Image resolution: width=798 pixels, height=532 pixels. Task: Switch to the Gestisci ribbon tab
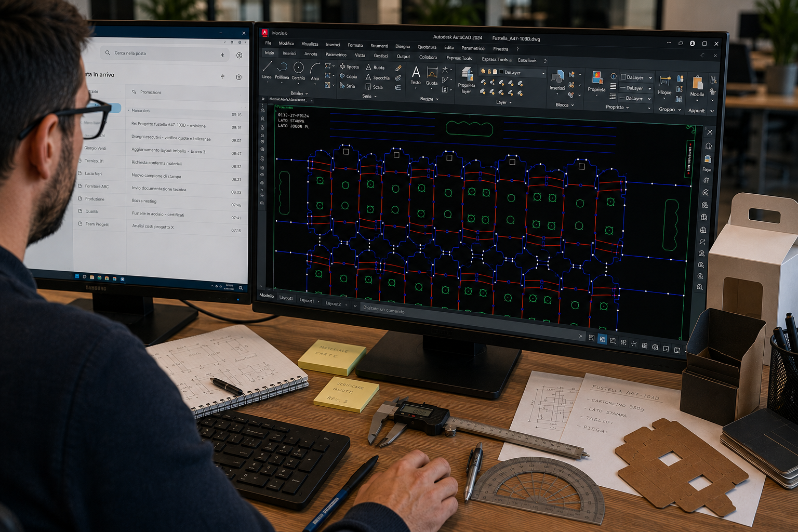click(x=380, y=56)
